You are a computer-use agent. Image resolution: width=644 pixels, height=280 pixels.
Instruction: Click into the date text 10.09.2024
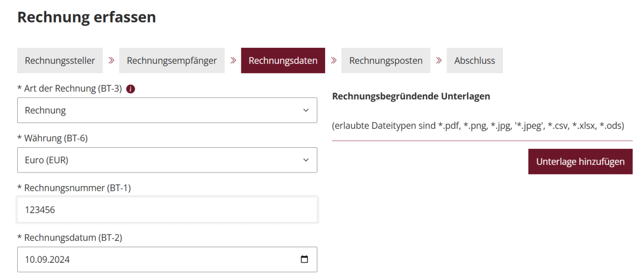pos(47,260)
